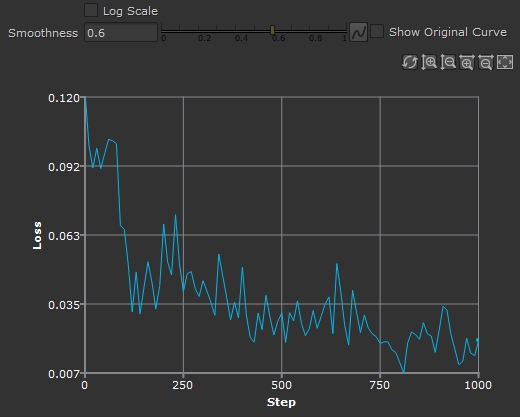This screenshot has width=520, height=417.
Task: Click the loss curve minimum near step 810
Action: [x=404, y=371]
